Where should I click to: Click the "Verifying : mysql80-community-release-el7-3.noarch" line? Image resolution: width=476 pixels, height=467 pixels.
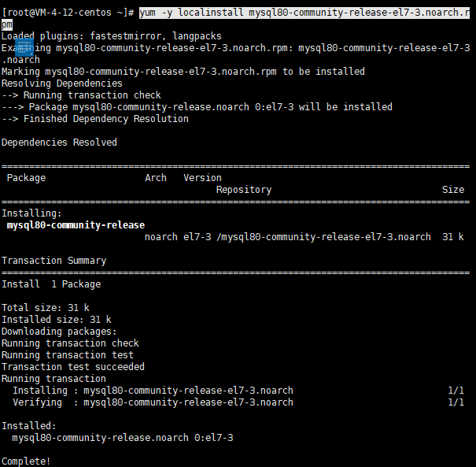point(153,402)
